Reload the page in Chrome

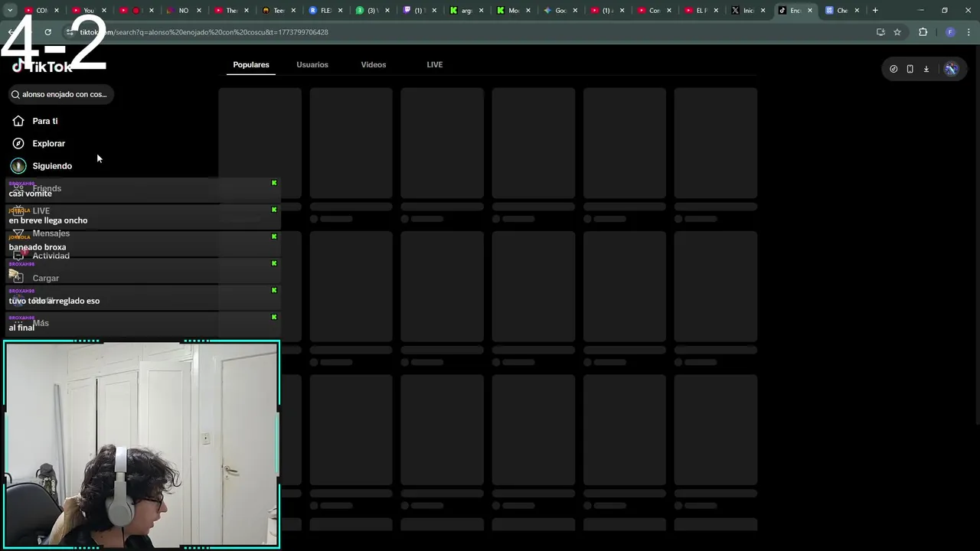(47, 32)
